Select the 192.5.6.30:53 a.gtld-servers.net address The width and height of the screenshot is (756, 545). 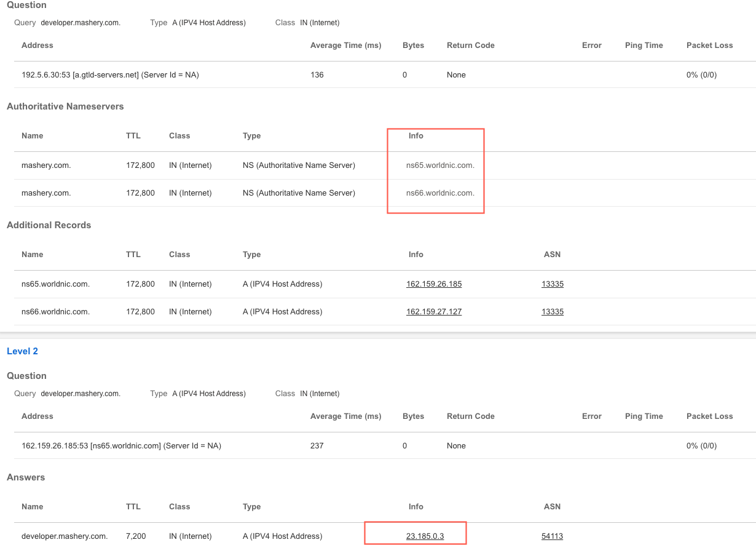point(110,75)
